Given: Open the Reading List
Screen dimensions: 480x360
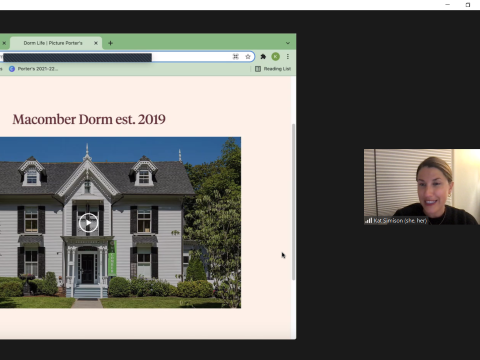Looking at the screenshot, I should [273, 69].
